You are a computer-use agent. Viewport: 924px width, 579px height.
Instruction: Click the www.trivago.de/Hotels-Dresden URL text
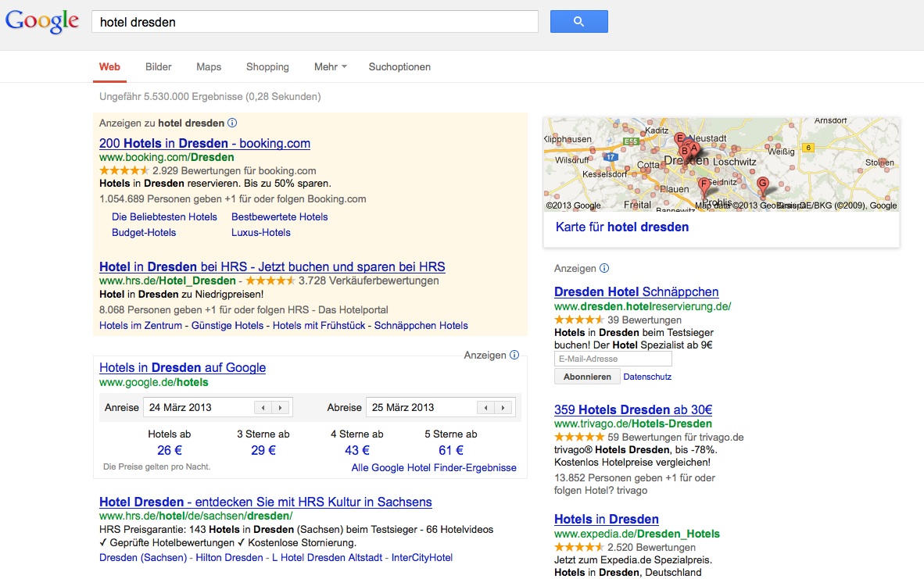pyautogui.click(x=633, y=424)
